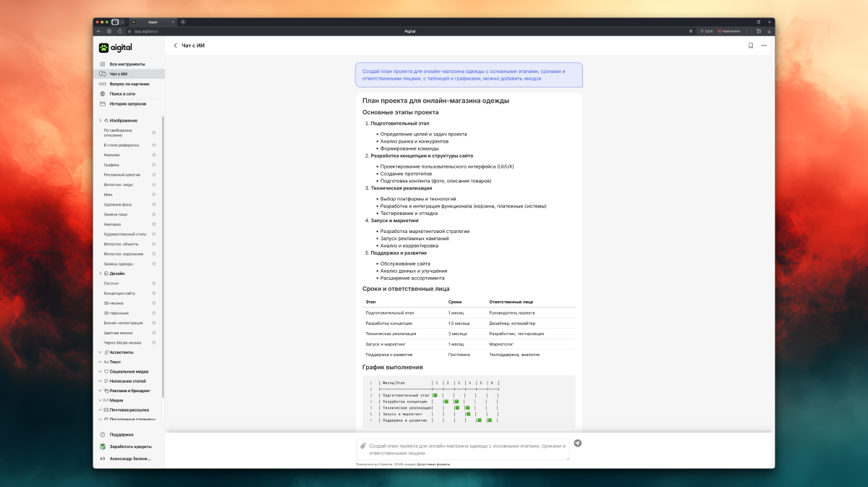
Task: Star the Удаление фона tool
Action: coord(153,204)
